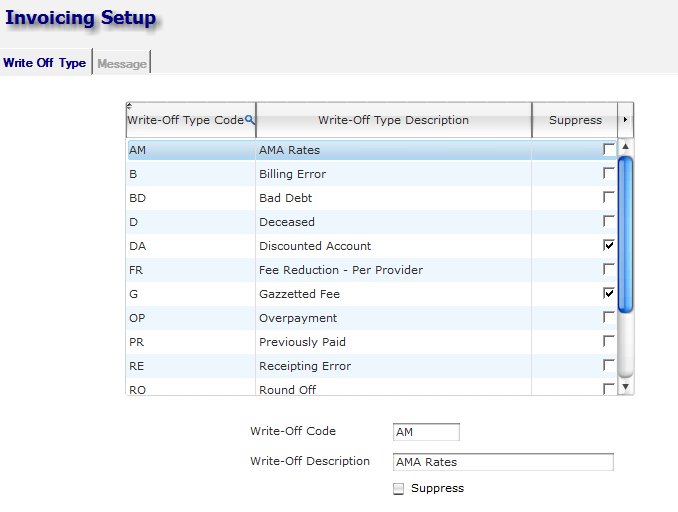Toggle the Suppress checkbox below Write-Off Description
This screenshot has height=512, width=678.
click(x=398, y=489)
